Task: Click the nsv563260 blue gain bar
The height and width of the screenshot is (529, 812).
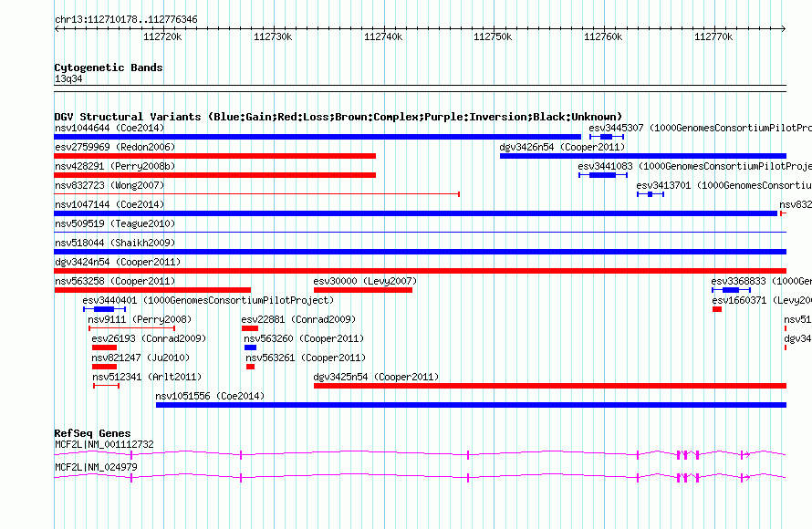Action: point(251,347)
